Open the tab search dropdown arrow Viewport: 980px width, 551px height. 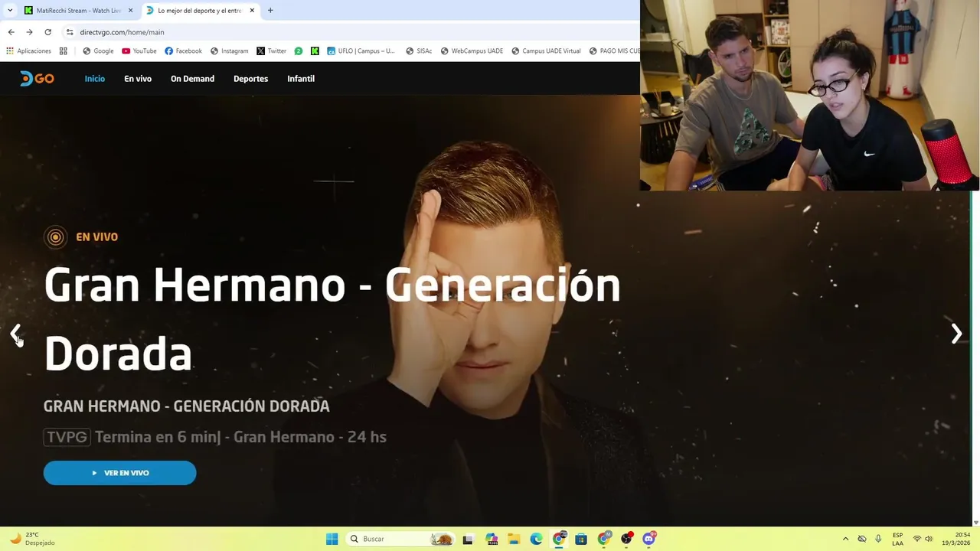[10, 11]
